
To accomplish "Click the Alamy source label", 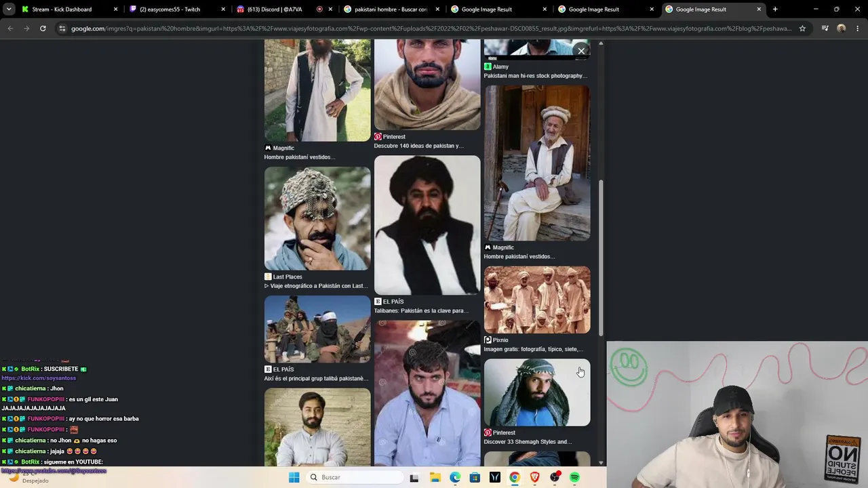I will pyautogui.click(x=500, y=66).
